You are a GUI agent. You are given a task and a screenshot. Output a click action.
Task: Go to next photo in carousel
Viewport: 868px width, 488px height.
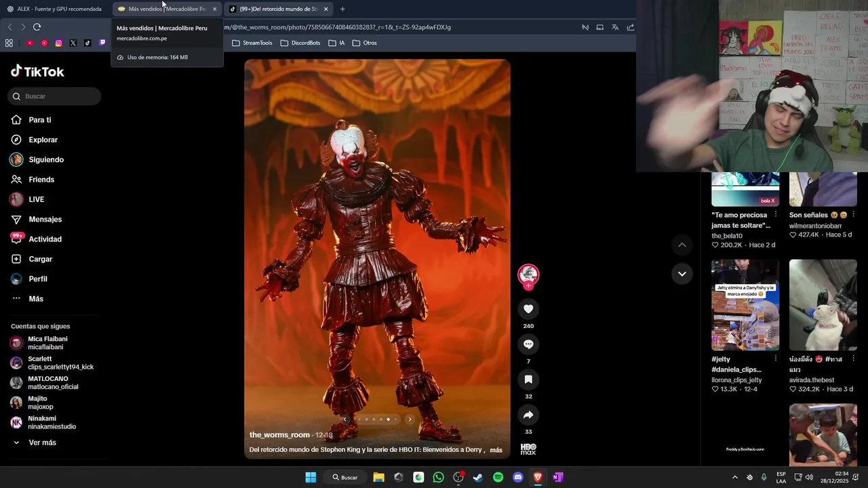coord(410,420)
